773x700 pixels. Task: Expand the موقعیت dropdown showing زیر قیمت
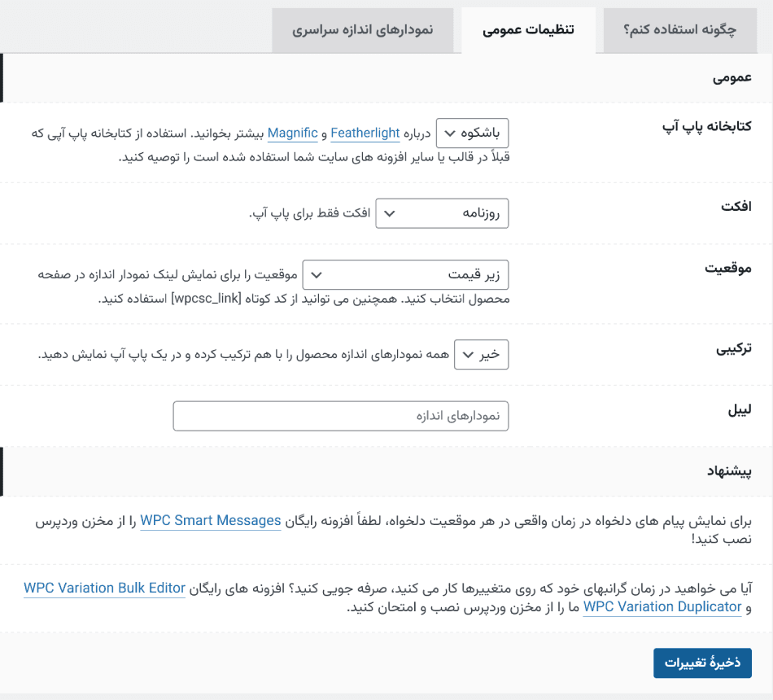coord(405,275)
